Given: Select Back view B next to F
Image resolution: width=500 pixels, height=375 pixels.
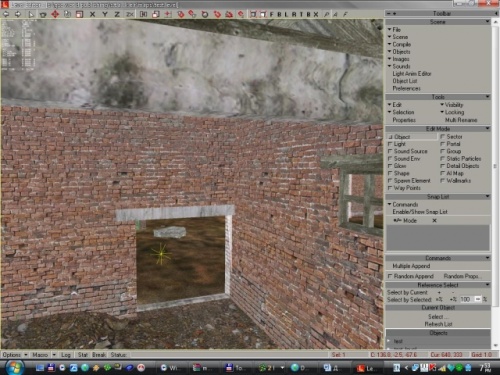Looking at the screenshot, I should click(279, 14).
